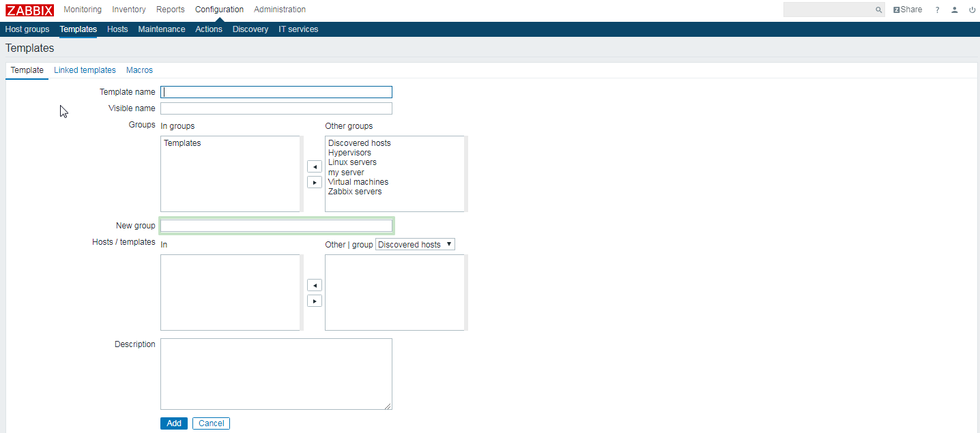The height and width of the screenshot is (433, 980).
Task: Click the Add button
Action: click(x=174, y=423)
